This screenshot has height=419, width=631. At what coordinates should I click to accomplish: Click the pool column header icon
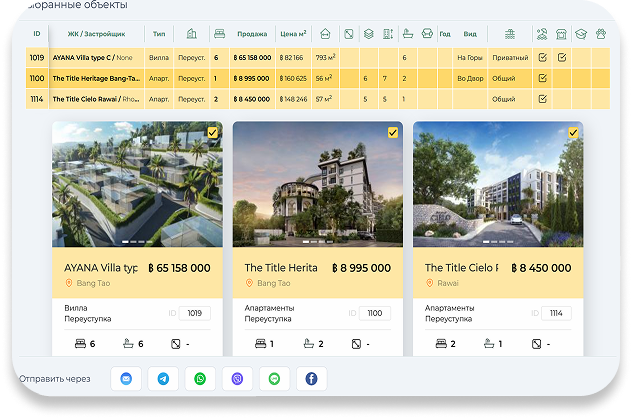(x=510, y=34)
